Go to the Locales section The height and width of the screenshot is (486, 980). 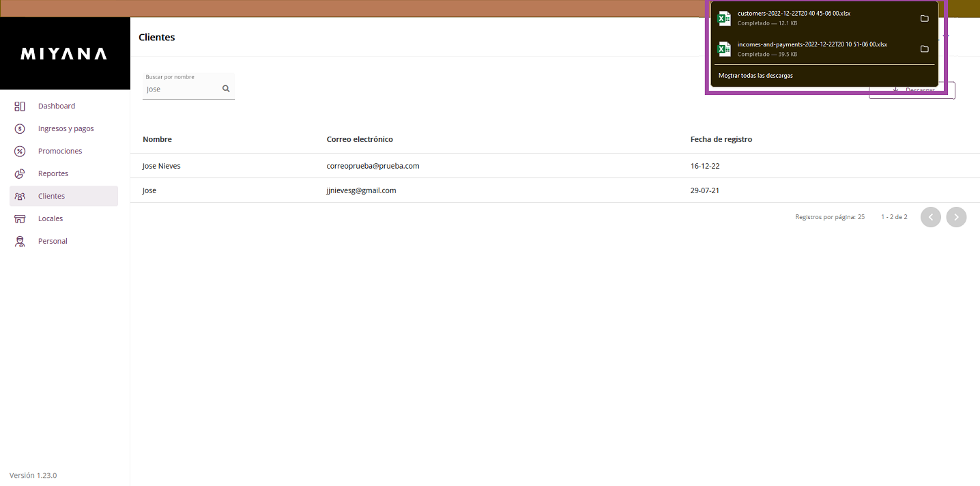tap(64, 218)
